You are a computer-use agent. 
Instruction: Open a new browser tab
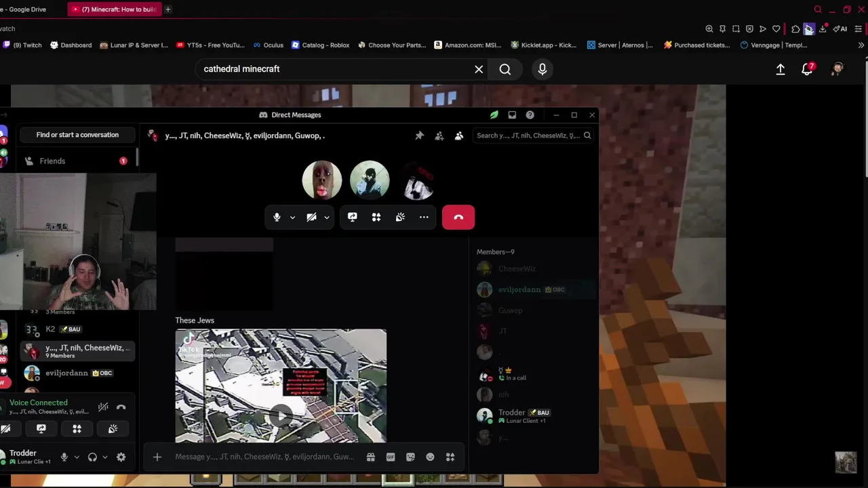click(167, 9)
